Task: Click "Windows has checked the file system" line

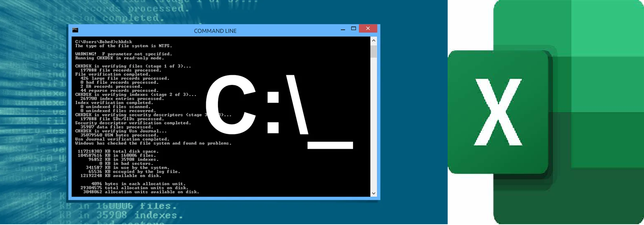Action: (153, 143)
